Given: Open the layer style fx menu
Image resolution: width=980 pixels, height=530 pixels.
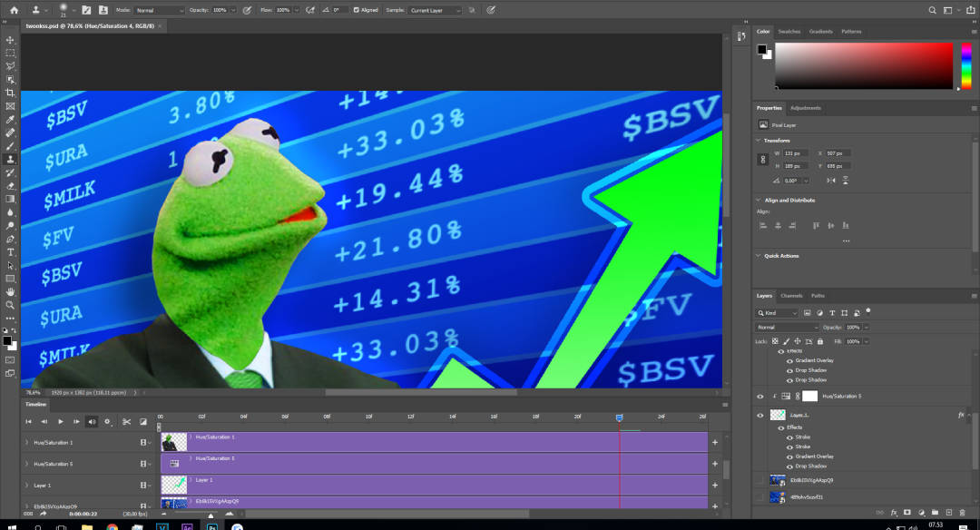Looking at the screenshot, I should [894, 513].
